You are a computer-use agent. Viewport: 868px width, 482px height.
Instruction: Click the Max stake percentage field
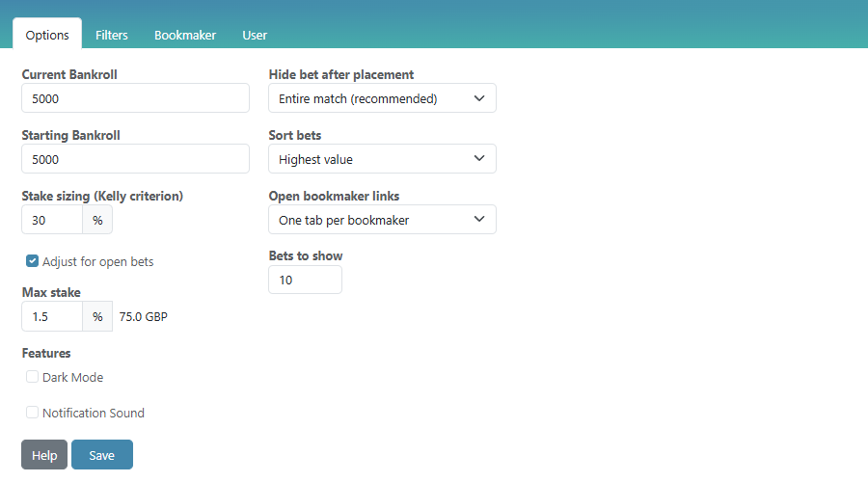tap(52, 316)
